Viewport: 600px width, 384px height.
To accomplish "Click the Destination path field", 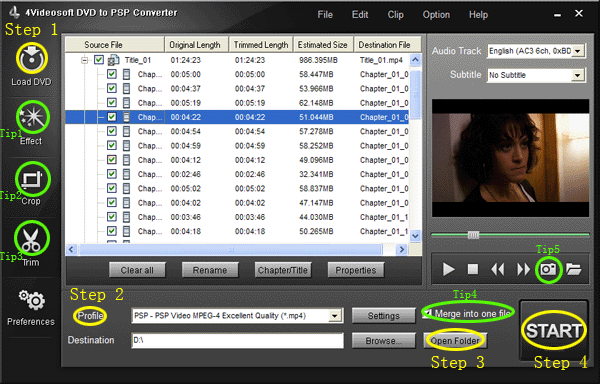I will click(x=237, y=340).
